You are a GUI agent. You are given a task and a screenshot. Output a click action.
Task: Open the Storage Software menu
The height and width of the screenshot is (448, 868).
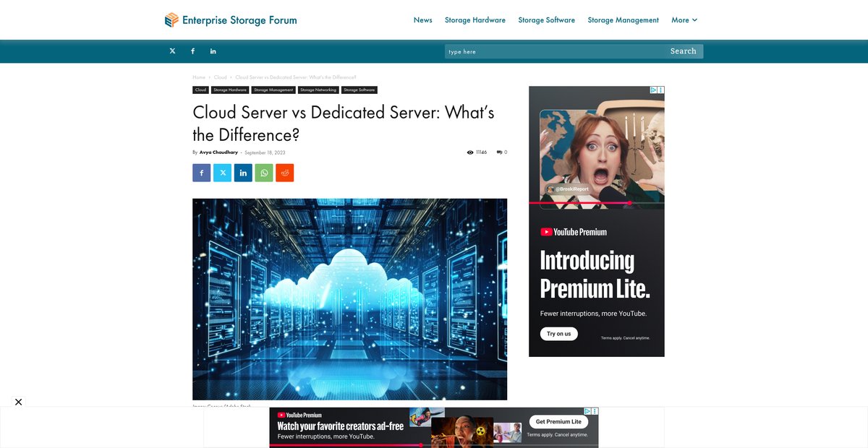click(x=547, y=20)
